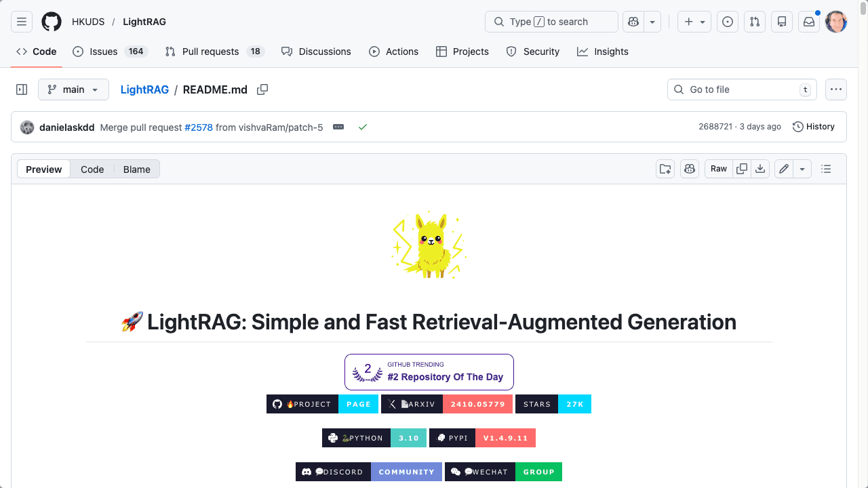Open the repositories icon in header
The width and height of the screenshot is (868, 488).
(782, 22)
